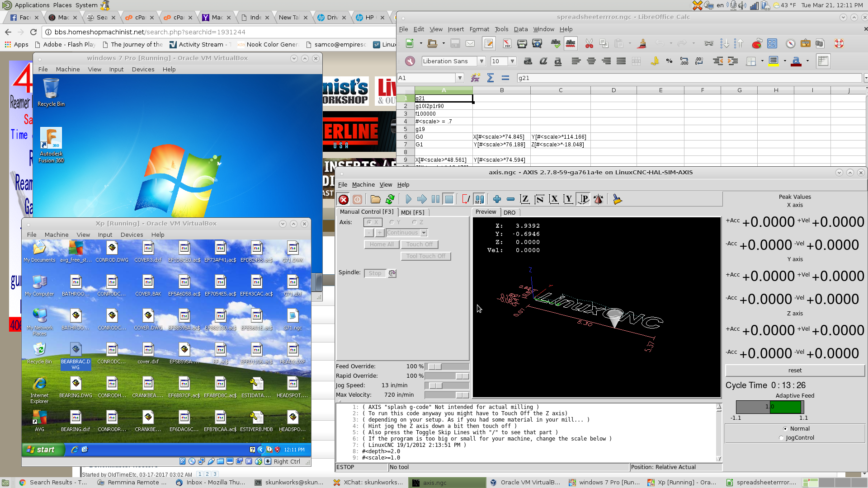868x488 pixels.
Task: Click Home All button in AXIS
Action: click(382, 244)
